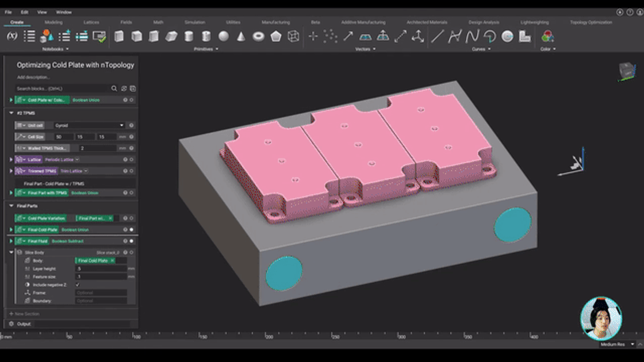Click the double-headed arrow vector icon

click(400, 37)
